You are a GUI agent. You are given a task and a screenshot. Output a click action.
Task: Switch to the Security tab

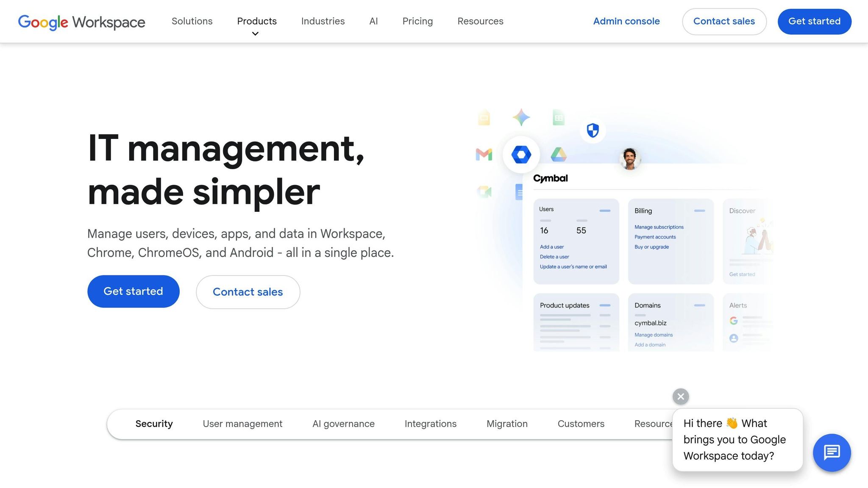pos(154,424)
